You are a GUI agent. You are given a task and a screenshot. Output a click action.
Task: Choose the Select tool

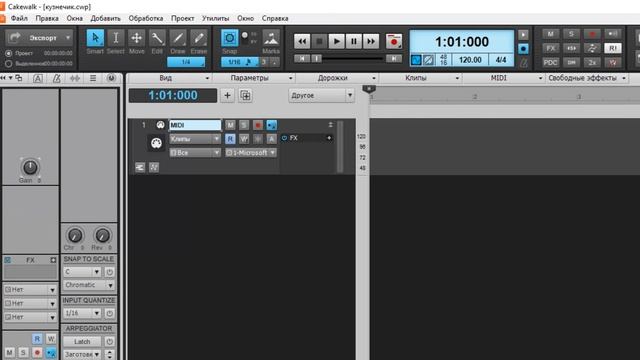(116, 38)
